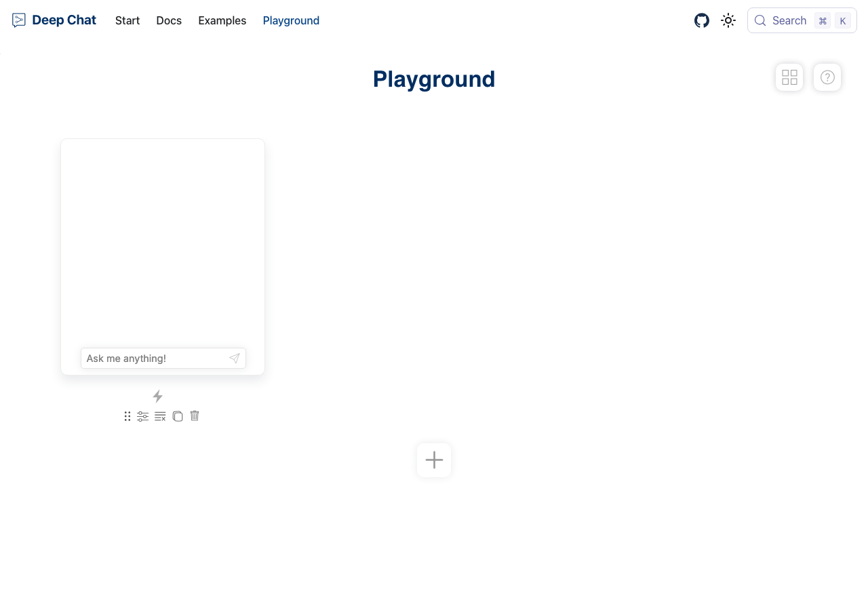
Task: Click the Deep Chat logo icon
Action: coord(19,20)
